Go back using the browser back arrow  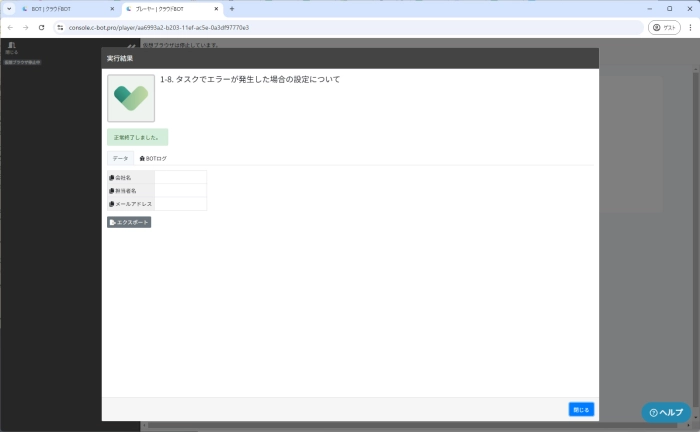click(x=11, y=27)
